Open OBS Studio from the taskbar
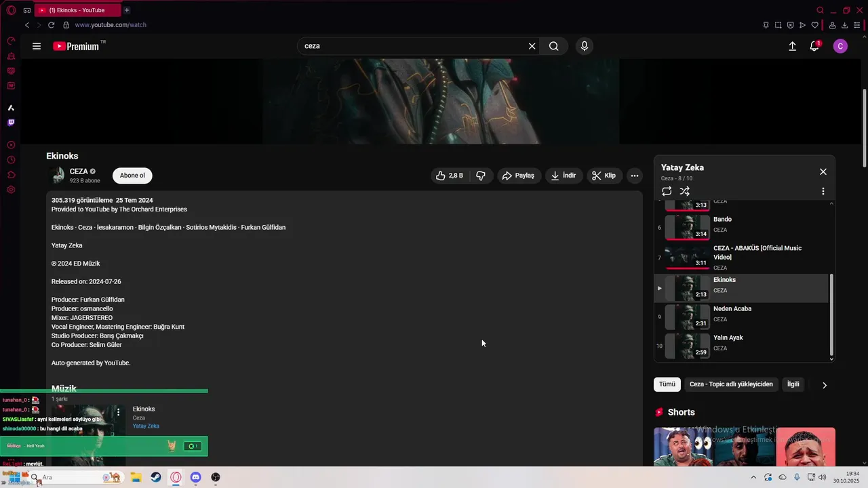This screenshot has height=488, width=868. click(216, 477)
